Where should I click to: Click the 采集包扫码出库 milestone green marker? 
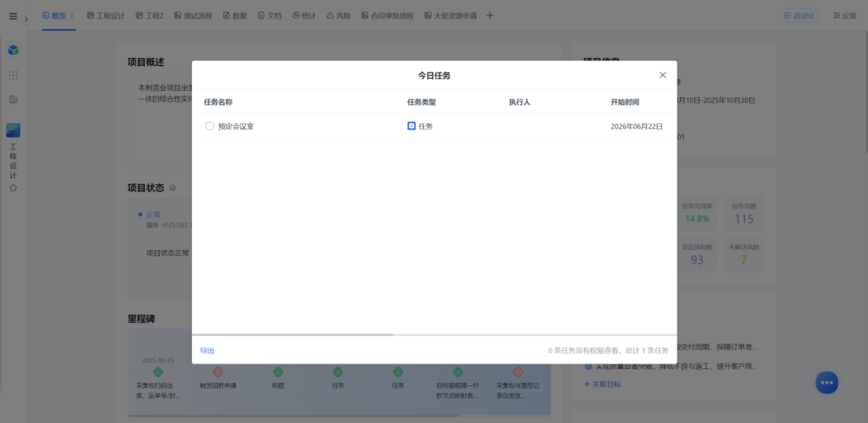tap(158, 372)
